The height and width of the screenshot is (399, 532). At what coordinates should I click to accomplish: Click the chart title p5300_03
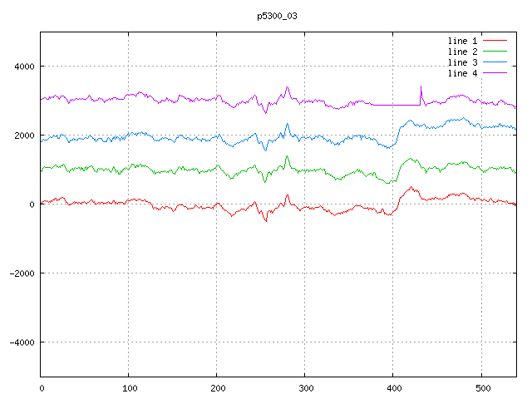277,16
